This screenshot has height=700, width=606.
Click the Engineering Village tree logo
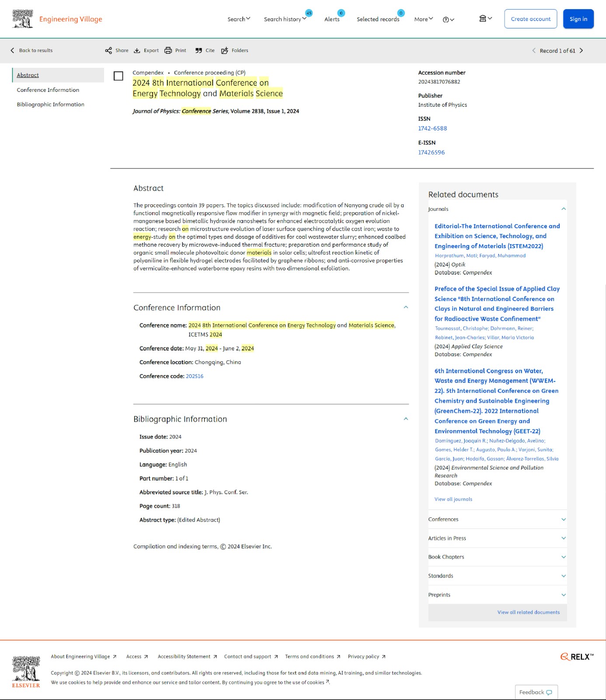pyautogui.click(x=23, y=19)
